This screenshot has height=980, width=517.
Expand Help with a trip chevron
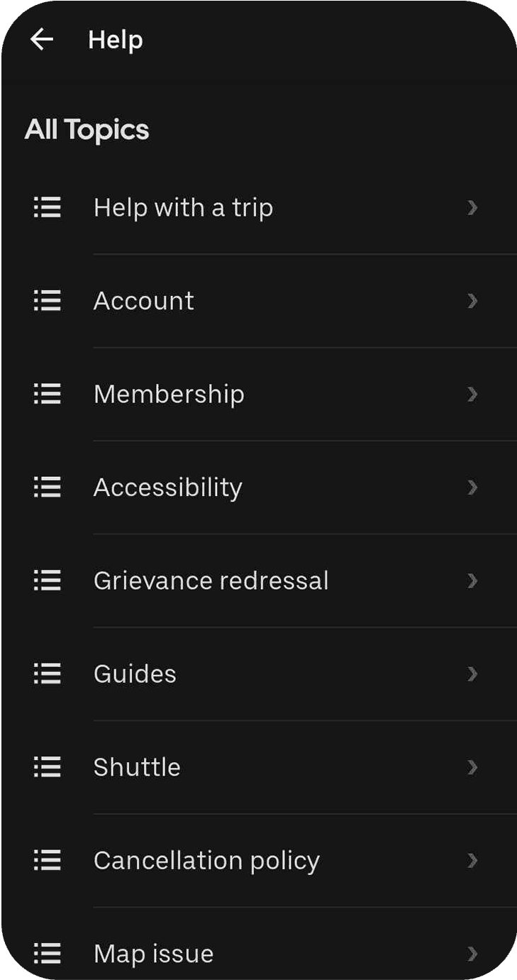point(472,208)
